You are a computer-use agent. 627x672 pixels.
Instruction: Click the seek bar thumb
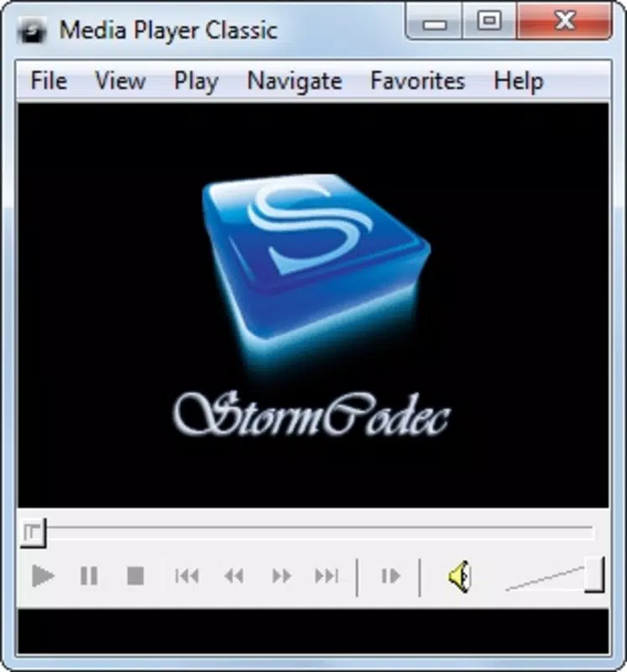[x=33, y=533]
